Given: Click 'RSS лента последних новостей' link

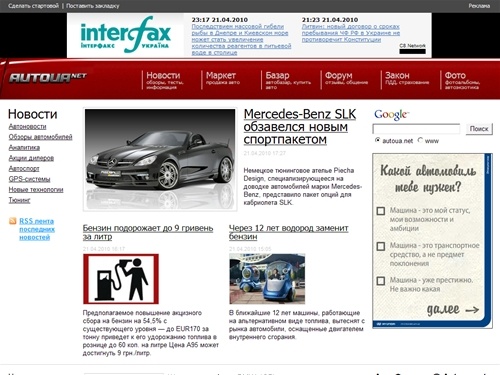Looking at the screenshot, I should click(37, 229).
